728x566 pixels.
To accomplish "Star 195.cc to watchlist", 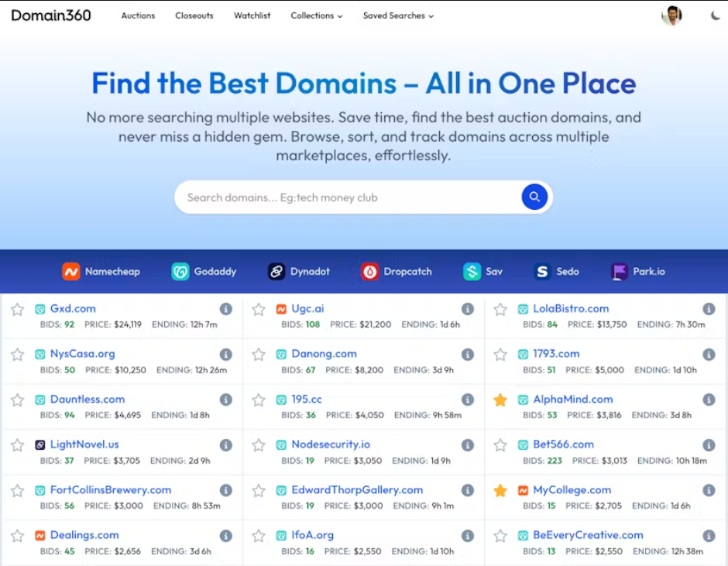I will 259,400.
